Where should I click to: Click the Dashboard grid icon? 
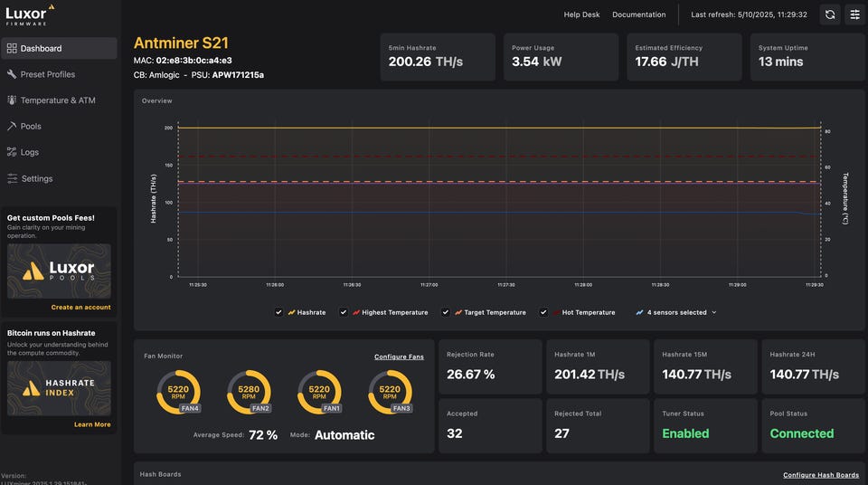(12, 48)
